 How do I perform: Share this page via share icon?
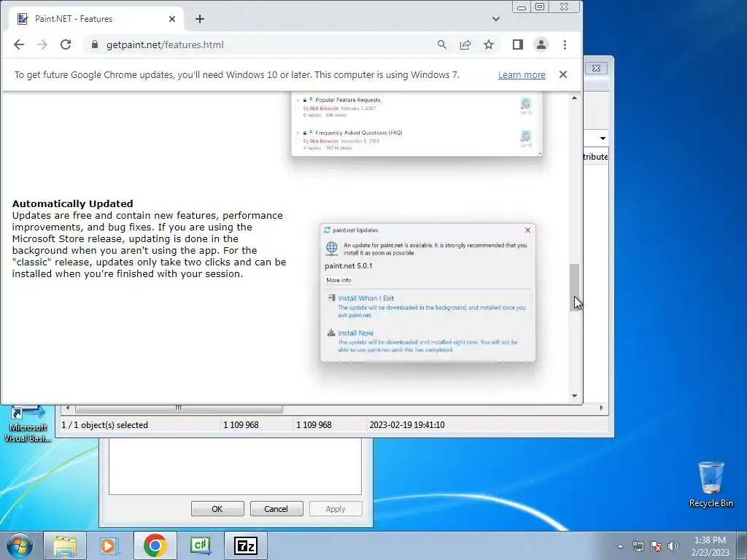(x=465, y=44)
